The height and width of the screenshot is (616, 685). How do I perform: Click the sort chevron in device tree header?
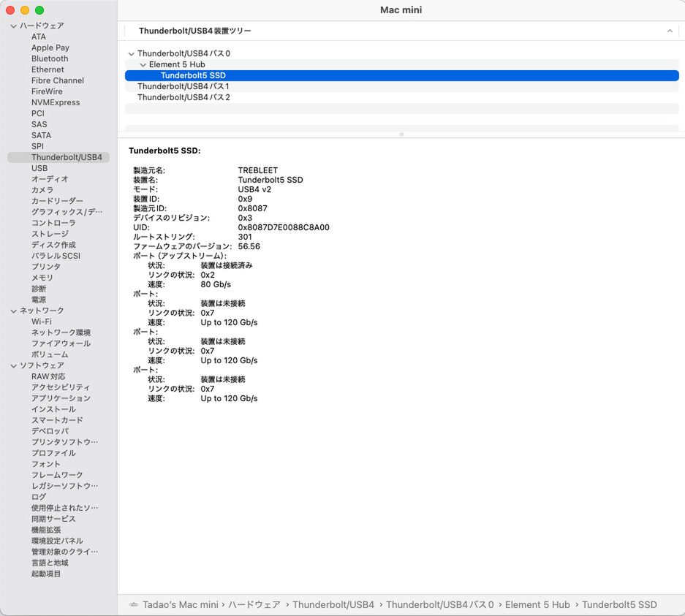[670, 31]
